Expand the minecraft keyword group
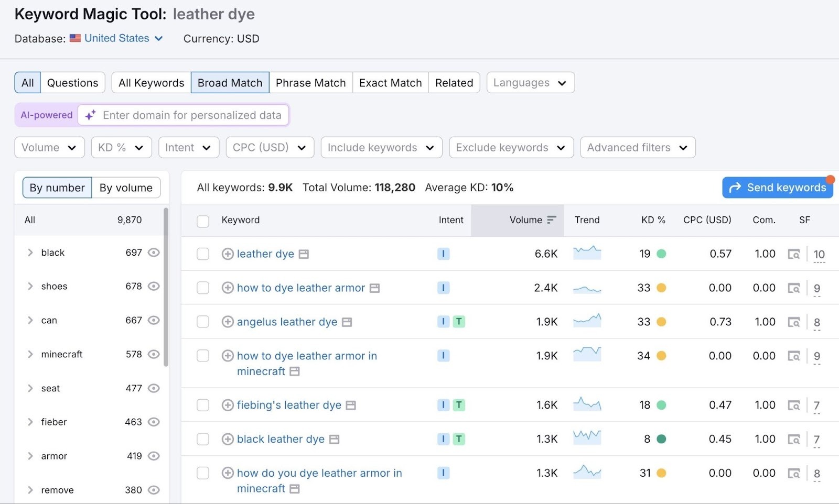 pos(30,354)
